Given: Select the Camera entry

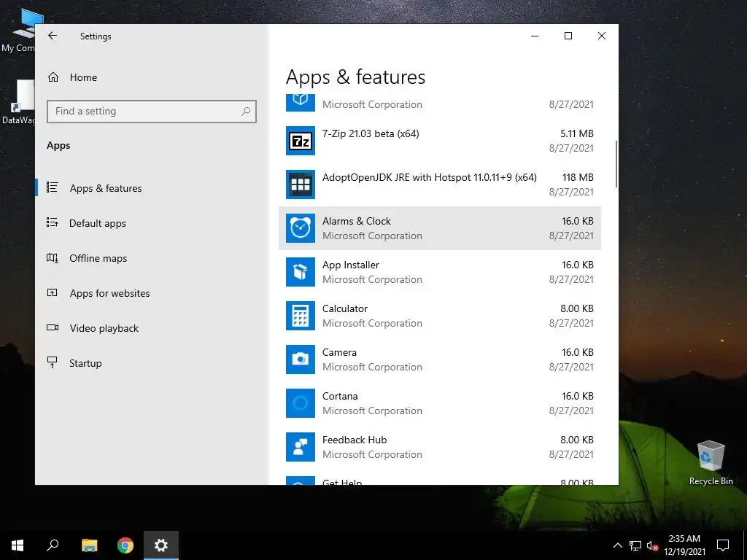Looking at the screenshot, I should click(440, 359).
